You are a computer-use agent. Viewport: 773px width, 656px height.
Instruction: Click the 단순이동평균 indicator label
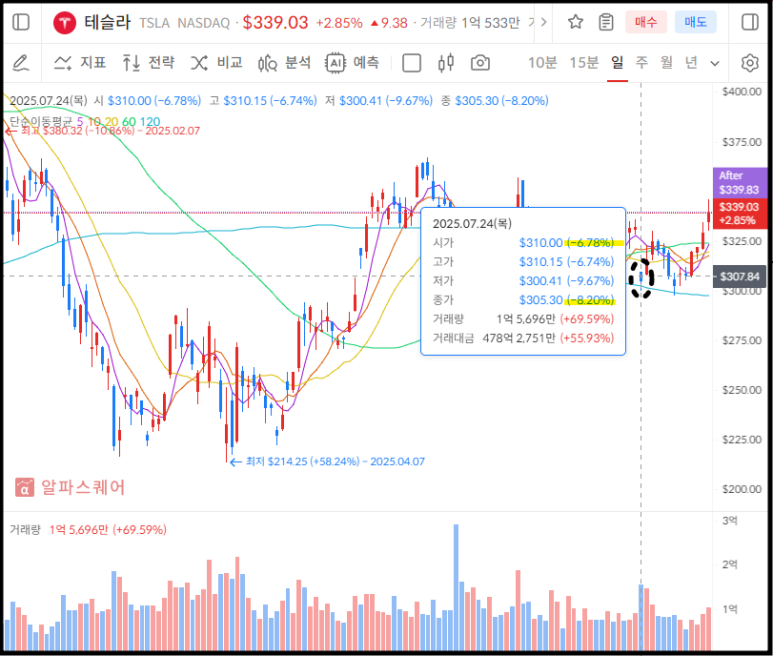click(x=40, y=121)
